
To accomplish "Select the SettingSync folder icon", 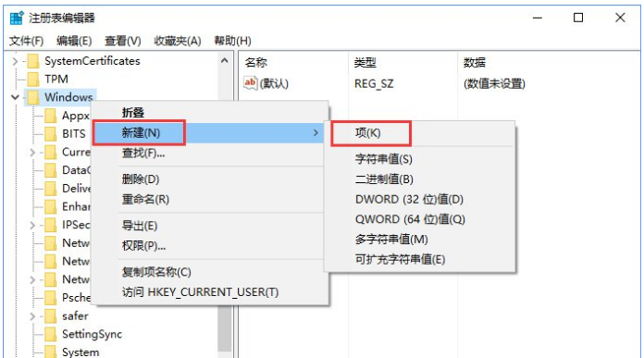I will [x=51, y=334].
